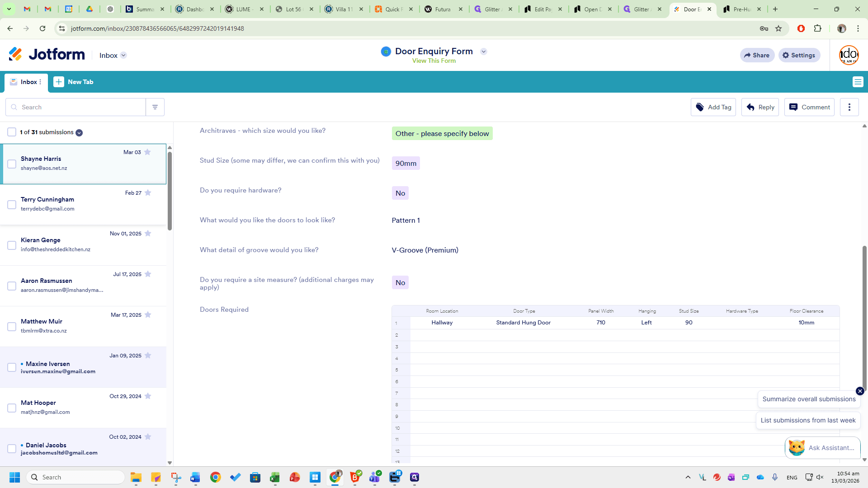Viewport: 868px width, 488px height.
Task: Open the submissions count dropdown arrow
Action: point(79,133)
